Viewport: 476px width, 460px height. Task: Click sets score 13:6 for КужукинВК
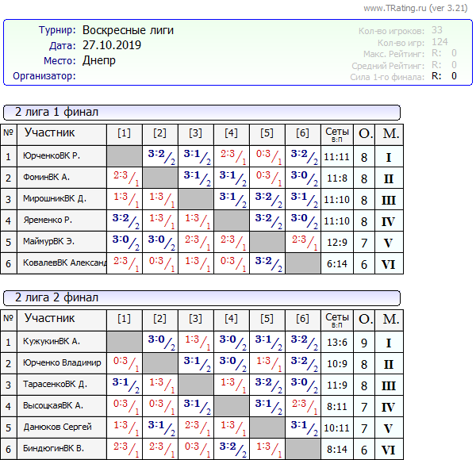coord(337,342)
